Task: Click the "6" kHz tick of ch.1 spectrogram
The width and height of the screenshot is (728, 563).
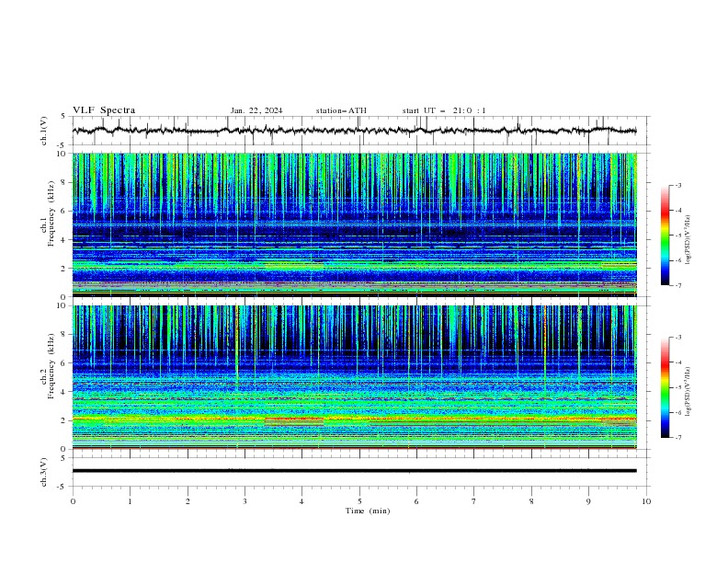Action: [x=64, y=212]
